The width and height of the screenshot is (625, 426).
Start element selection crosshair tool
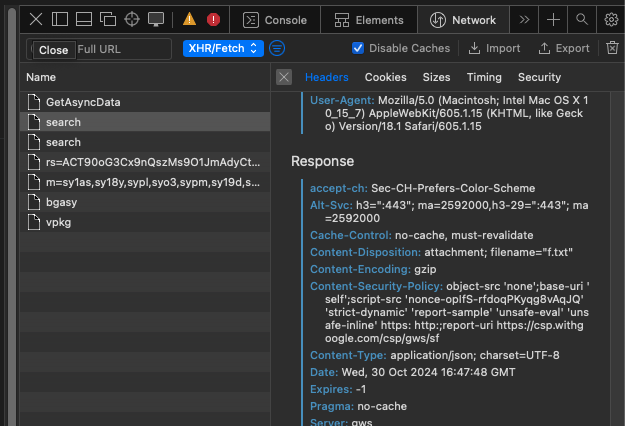[x=132, y=19]
